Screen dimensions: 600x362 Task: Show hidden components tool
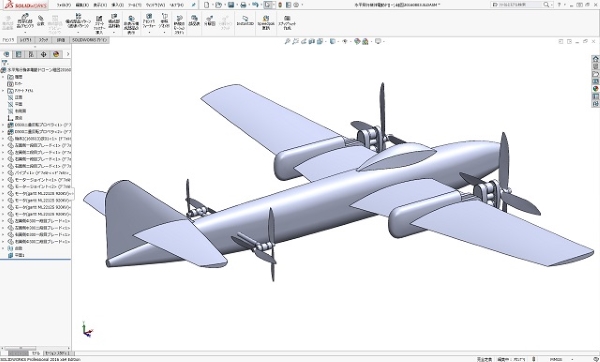[131, 25]
